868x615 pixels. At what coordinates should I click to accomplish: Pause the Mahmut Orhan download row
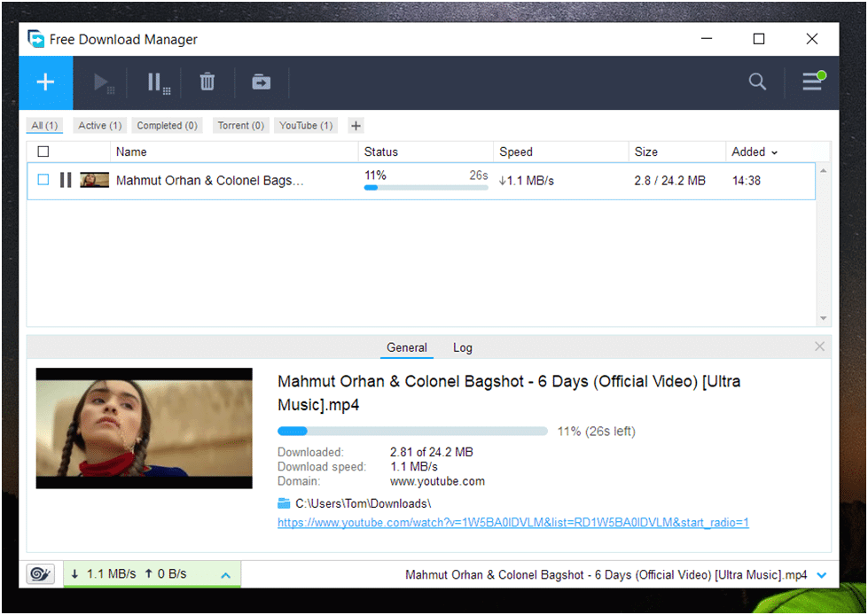pos(66,180)
